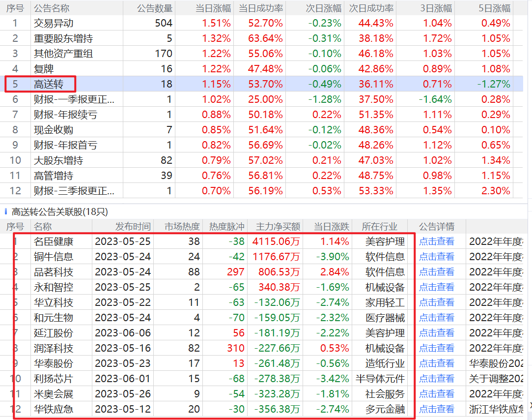Select the 现金收购 announcement row

pyautogui.click(x=261, y=130)
